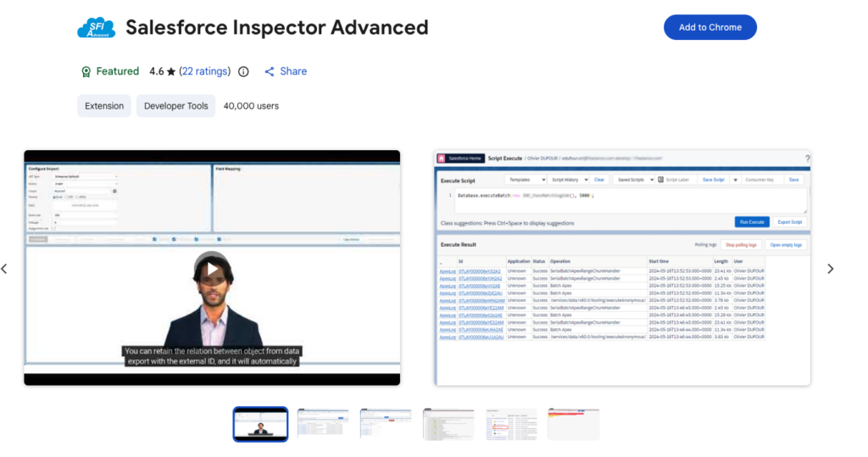Image resolution: width=868 pixels, height=457 pixels.
Task: Select the sixth screenshot thumbnail
Action: coord(574,424)
